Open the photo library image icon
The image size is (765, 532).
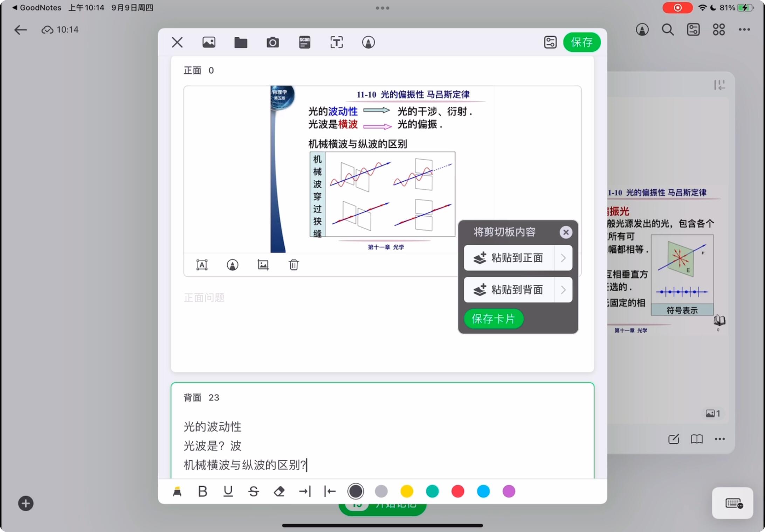click(209, 43)
